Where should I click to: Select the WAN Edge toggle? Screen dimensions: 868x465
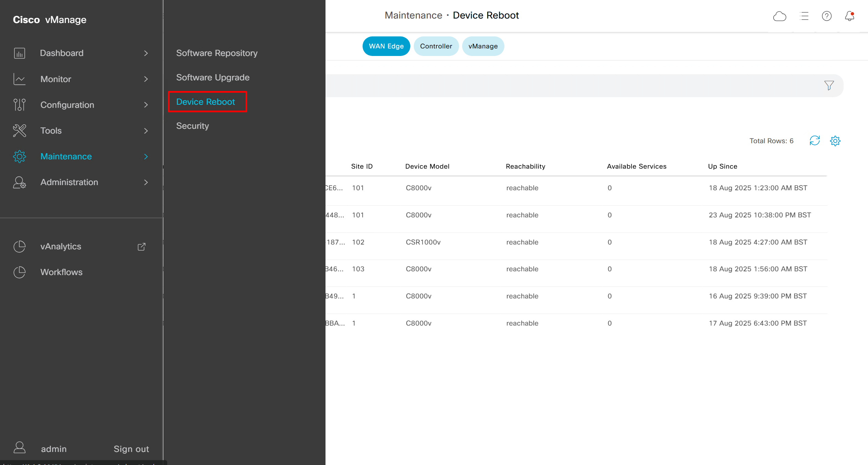coord(386,46)
